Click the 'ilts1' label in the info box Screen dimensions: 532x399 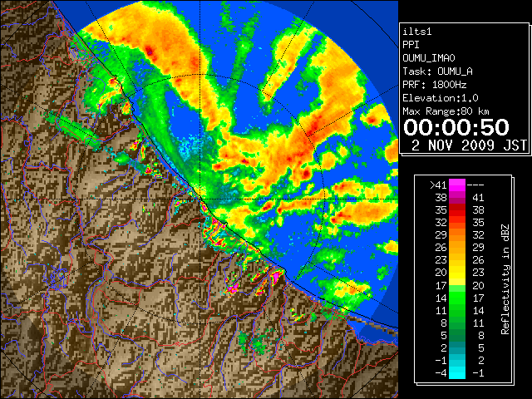click(417, 32)
